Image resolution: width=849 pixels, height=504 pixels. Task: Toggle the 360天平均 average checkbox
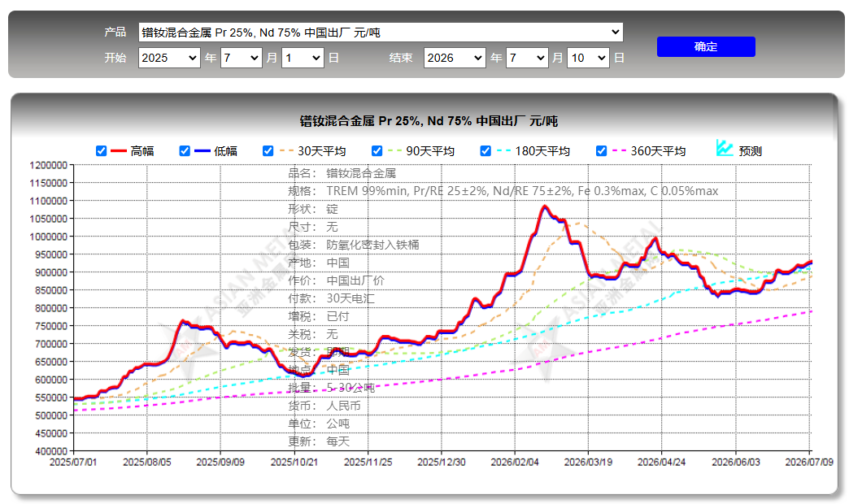(x=601, y=151)
